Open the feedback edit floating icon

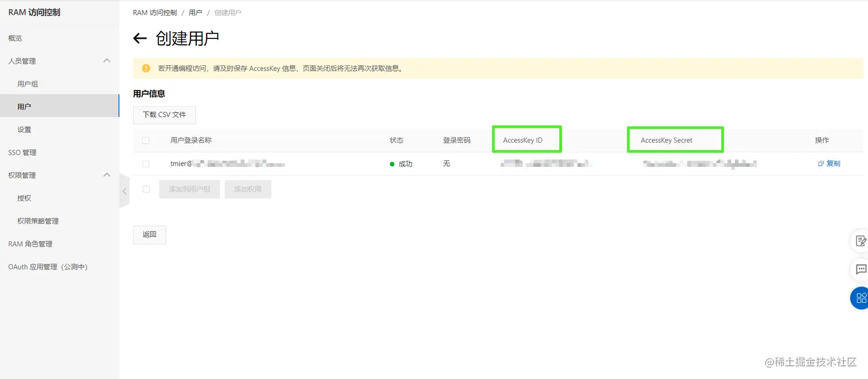[x=861, y=241]
